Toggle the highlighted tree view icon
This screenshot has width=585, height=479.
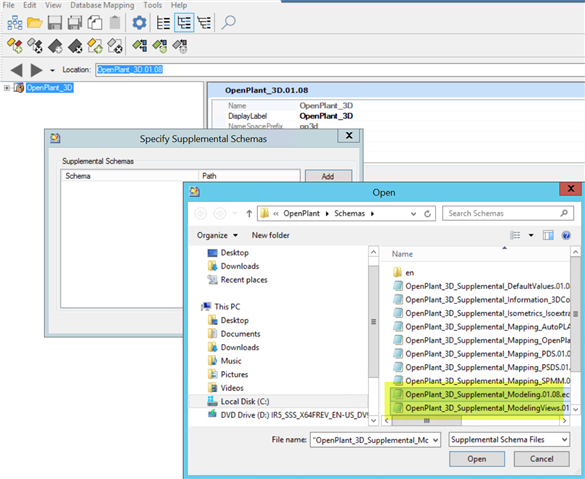pyautogui.click(x=184, y=23)
